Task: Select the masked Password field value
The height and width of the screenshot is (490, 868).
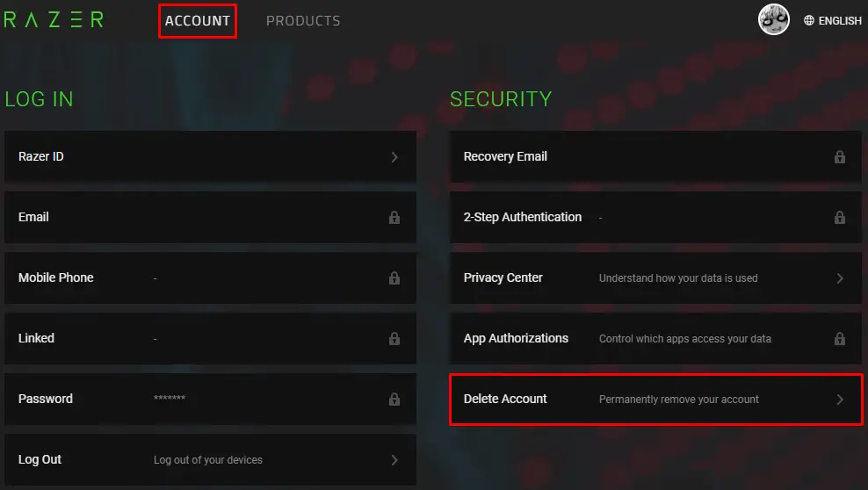Action: (170, 400)
